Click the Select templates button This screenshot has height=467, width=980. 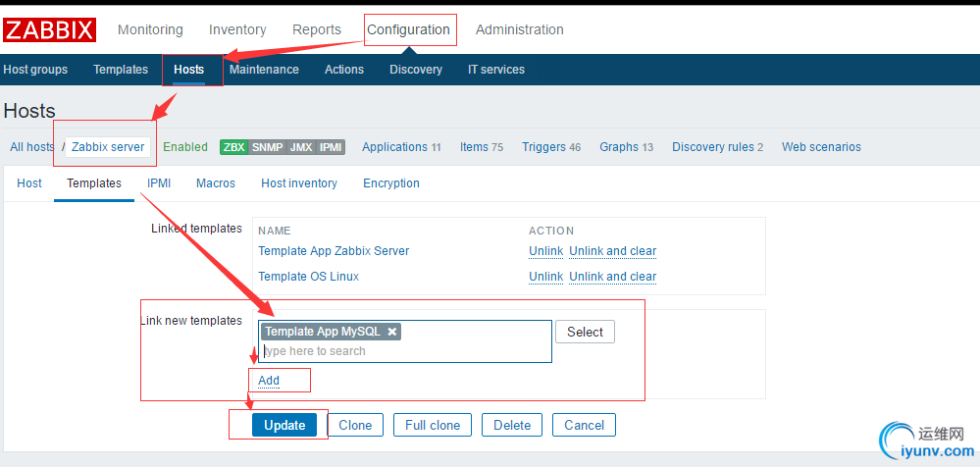(x=585, y=332)
